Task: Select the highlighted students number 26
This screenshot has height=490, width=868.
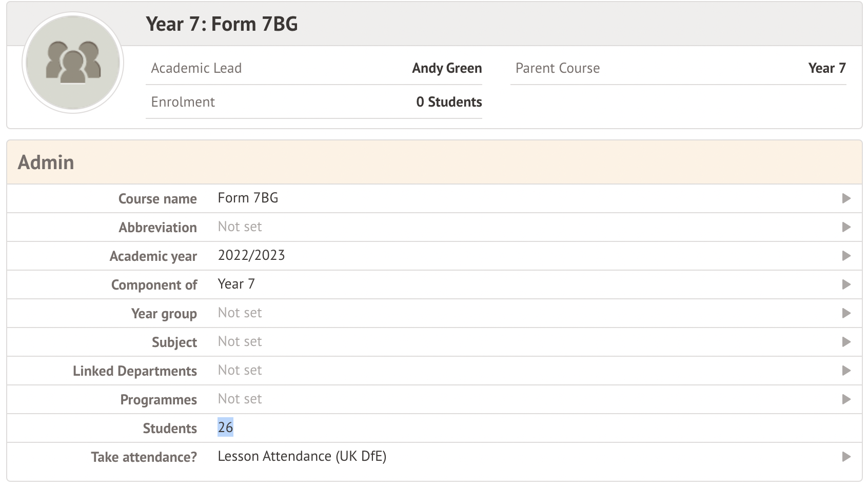Action: [225, 427]
